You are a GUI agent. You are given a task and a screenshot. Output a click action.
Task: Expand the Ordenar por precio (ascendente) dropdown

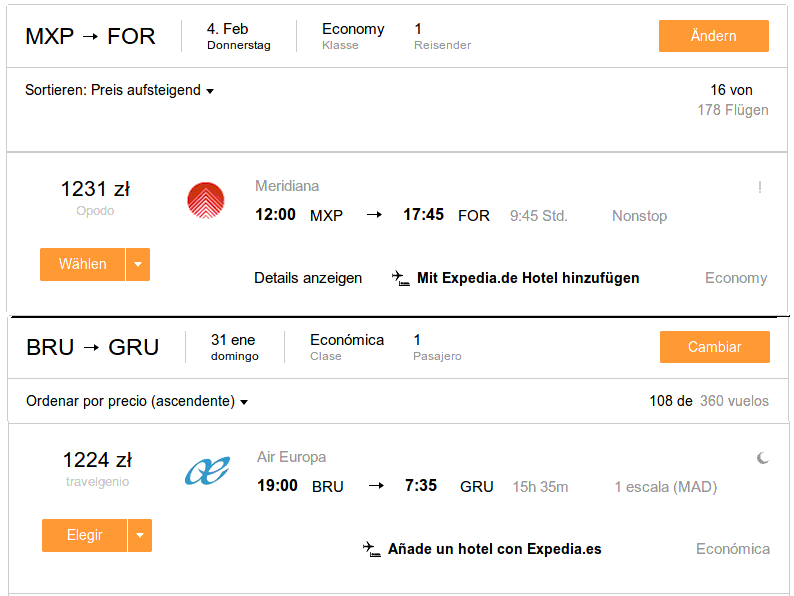click(137, 401)
